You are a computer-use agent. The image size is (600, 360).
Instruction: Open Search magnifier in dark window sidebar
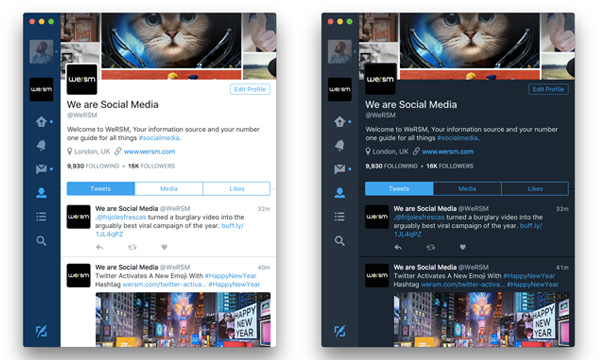pyautogui.click(x=339, y=241)
